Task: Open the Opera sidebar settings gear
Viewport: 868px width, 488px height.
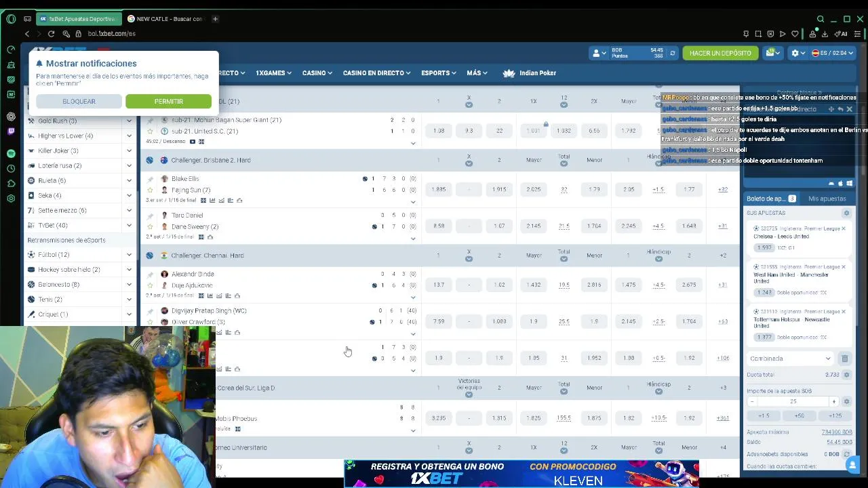Action: [11, 199]
